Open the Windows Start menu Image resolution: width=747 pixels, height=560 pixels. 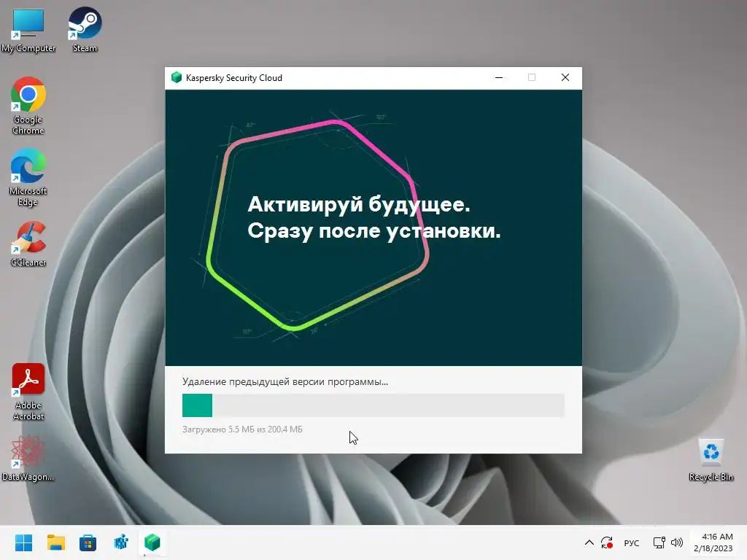tap(23, 542)
